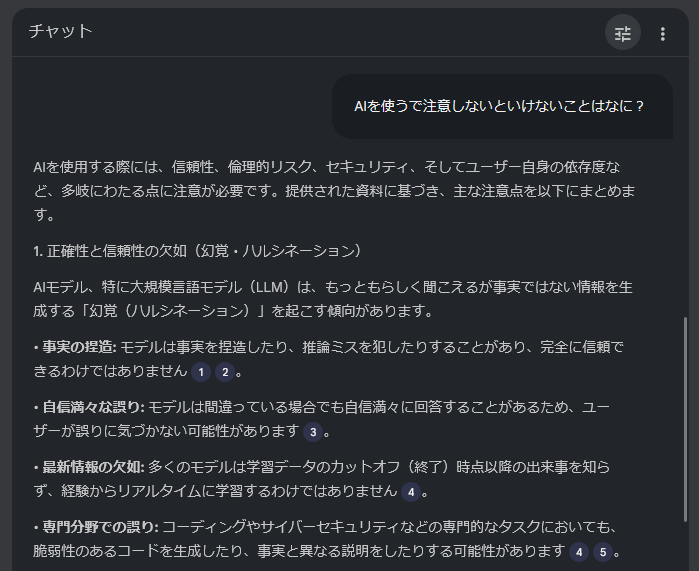
Task: Click intro paragraph starting AIを使用する際には
Action: pos(334,191)
